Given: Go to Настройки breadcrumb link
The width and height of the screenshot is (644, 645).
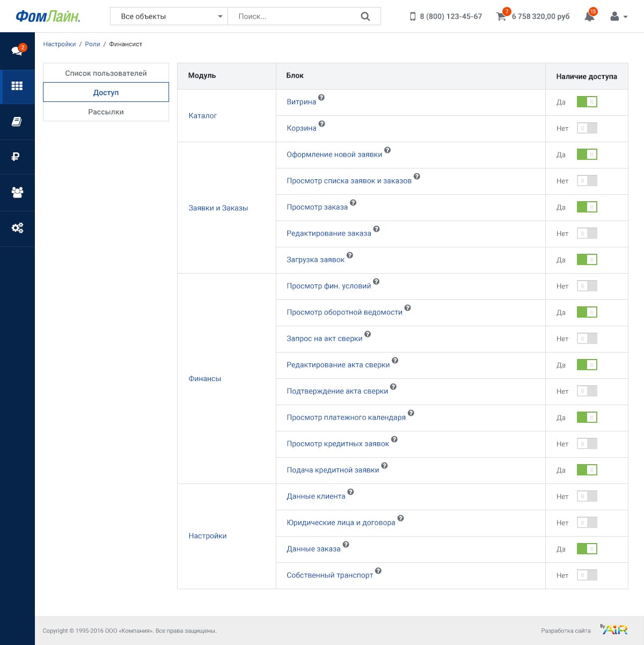Looking at the screenshot, I should pos(60,44).
